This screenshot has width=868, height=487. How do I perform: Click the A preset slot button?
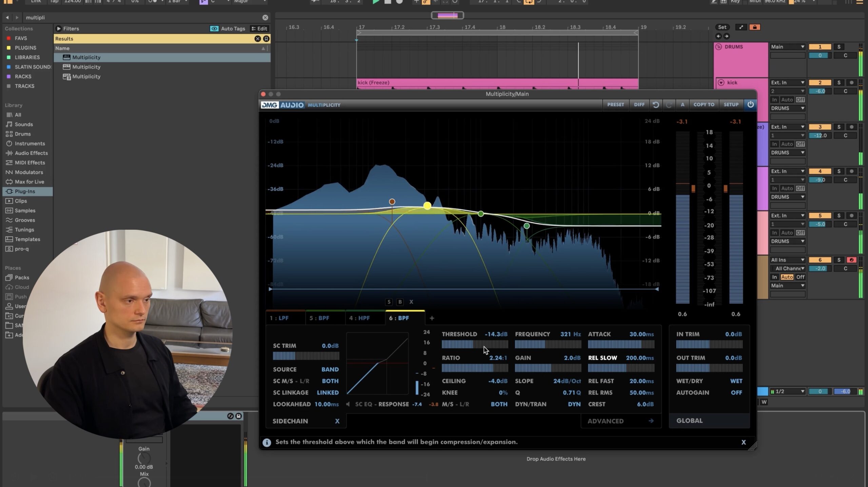[x=683, y=105]
